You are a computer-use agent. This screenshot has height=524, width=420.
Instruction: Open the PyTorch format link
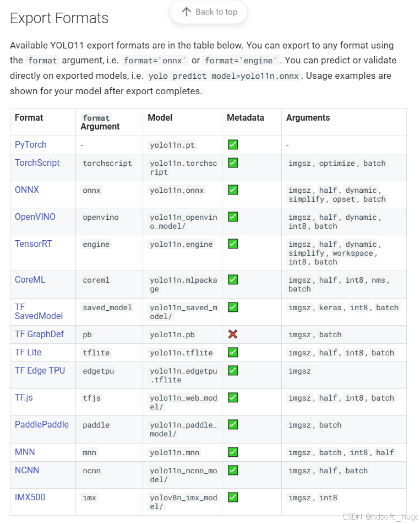point(31,145)
